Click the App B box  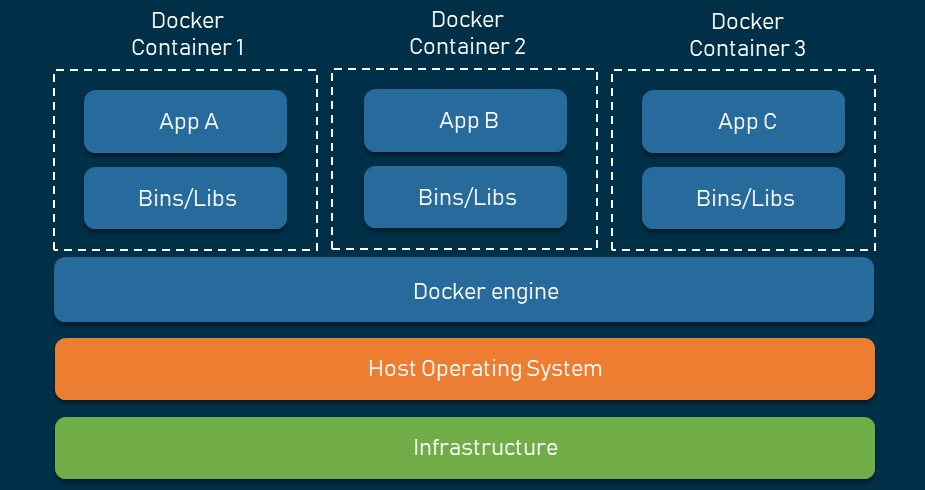tap(465, 120)
